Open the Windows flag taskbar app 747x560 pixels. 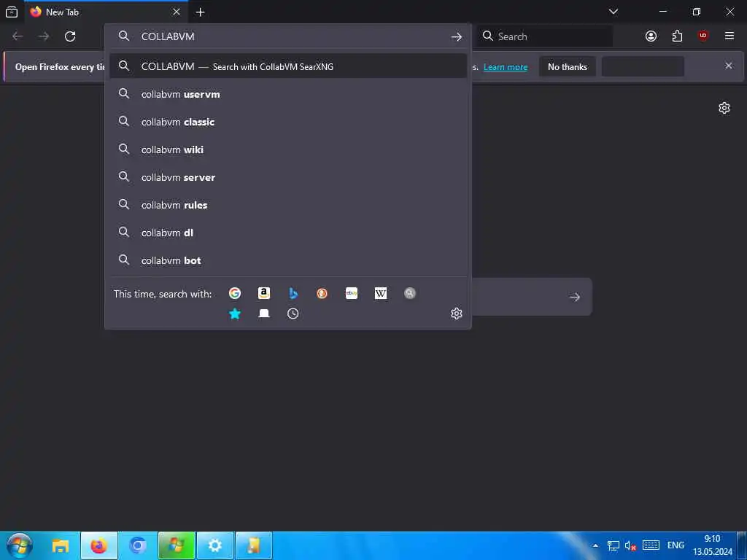coord(177,545)
